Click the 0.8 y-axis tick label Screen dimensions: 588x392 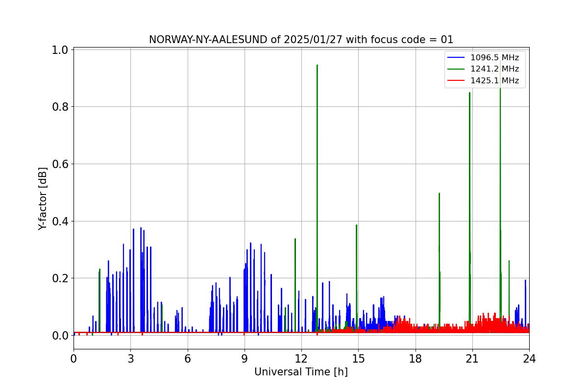(x=60, y=107)
